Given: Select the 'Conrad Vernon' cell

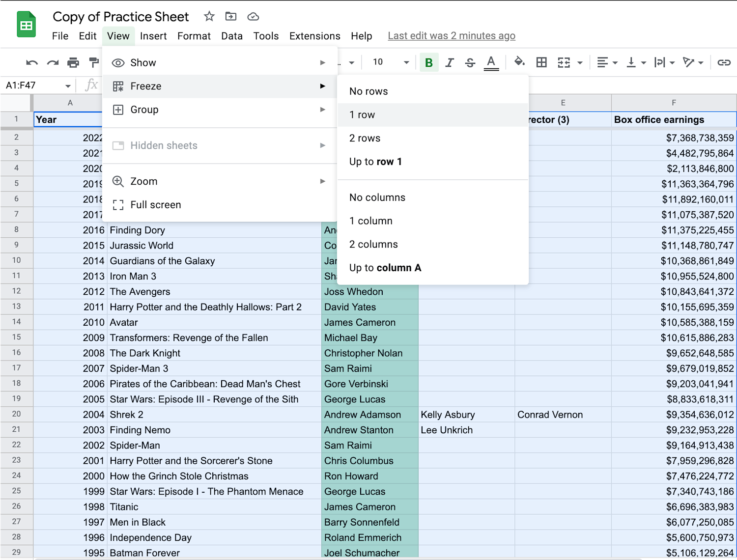Looking at the screenshot, I should (x=563, y=415).
